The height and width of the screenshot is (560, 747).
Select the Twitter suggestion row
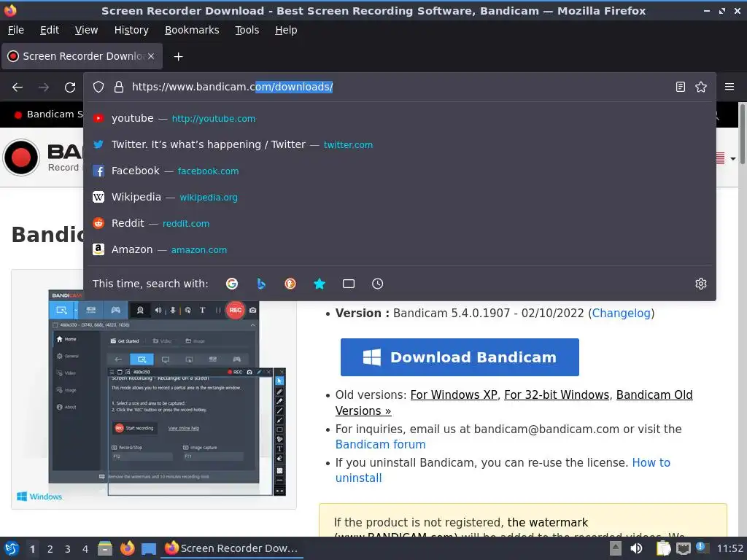tap(399, 145)
